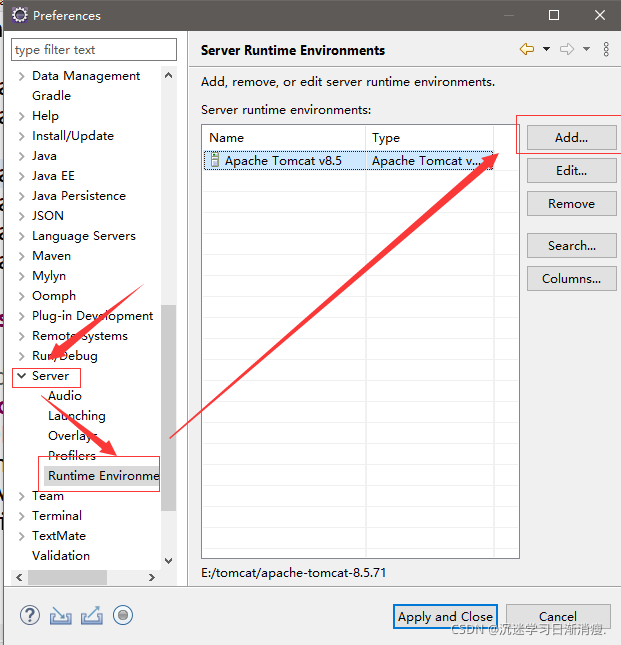Viewport: 621px width, 645px height.
Task: Select Runtime Environments under Server
Action: [103, 476]
